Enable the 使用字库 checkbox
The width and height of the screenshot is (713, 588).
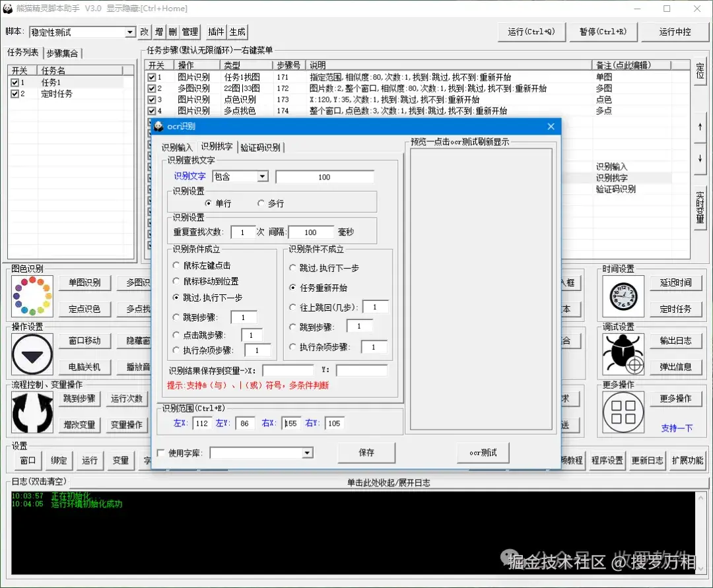[x=160, y=453]
